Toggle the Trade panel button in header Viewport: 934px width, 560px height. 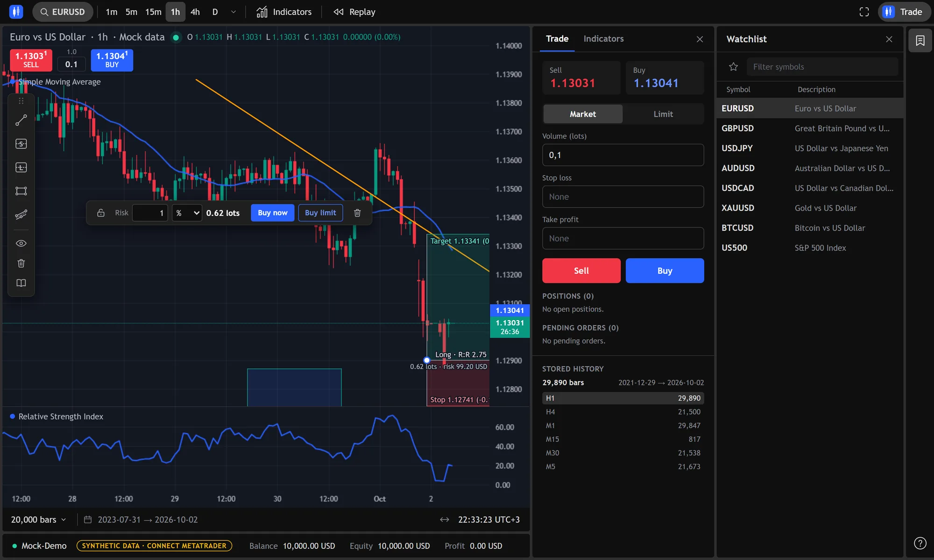(904, 12)
